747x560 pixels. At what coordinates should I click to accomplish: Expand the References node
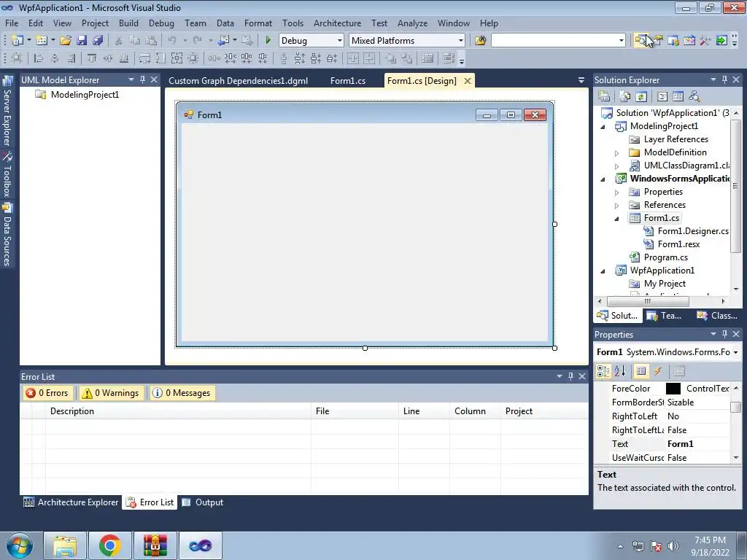click(x=616, y=205)
